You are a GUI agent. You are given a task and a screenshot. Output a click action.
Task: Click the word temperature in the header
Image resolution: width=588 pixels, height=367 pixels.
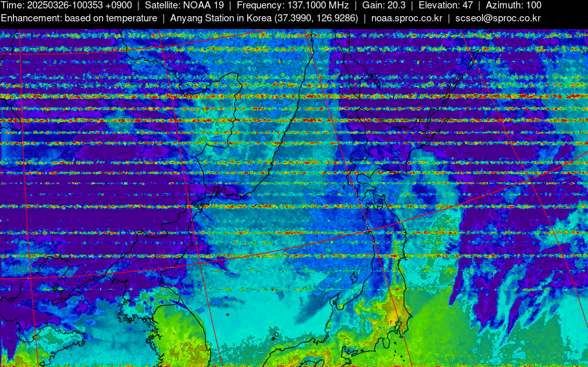[129, 18]
